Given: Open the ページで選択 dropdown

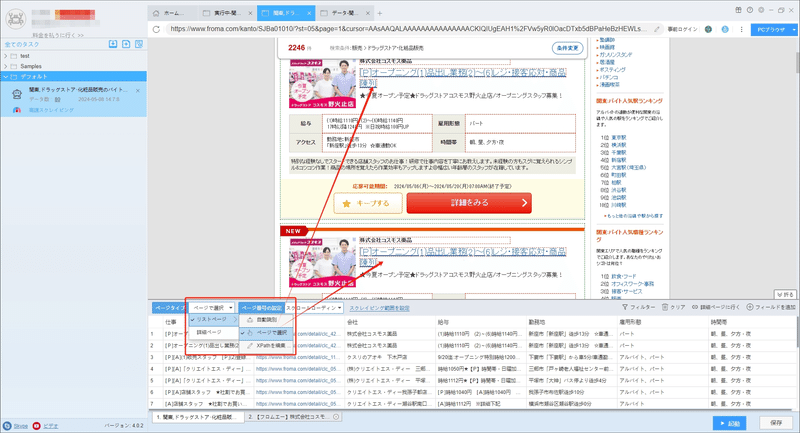Looking at the screenshot, I should click(212, 308).
